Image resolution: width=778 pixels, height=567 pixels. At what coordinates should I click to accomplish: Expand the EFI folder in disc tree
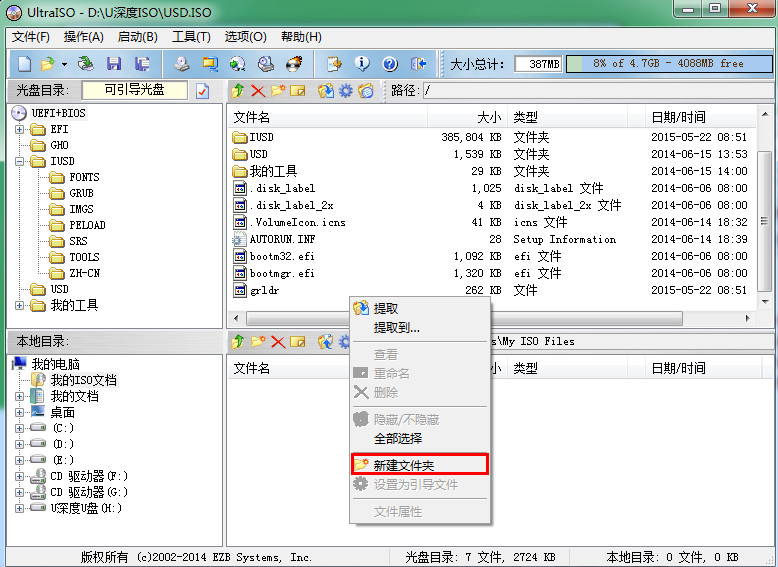tap(19, 129)
